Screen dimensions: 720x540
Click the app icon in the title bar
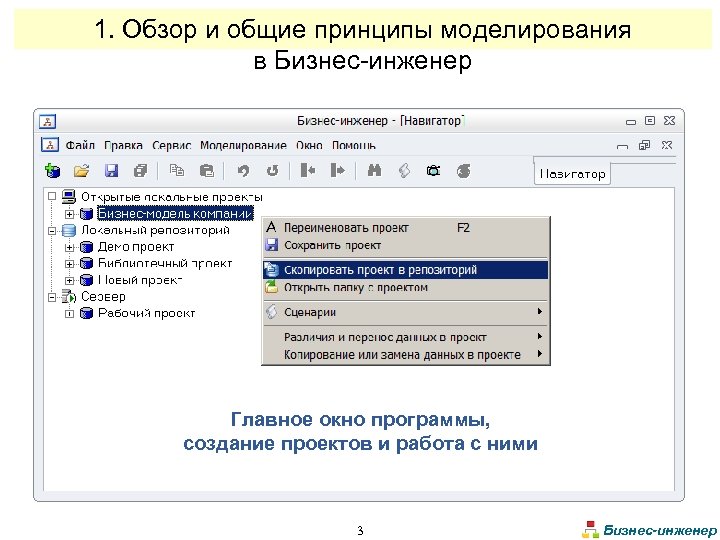pos(47,121)
